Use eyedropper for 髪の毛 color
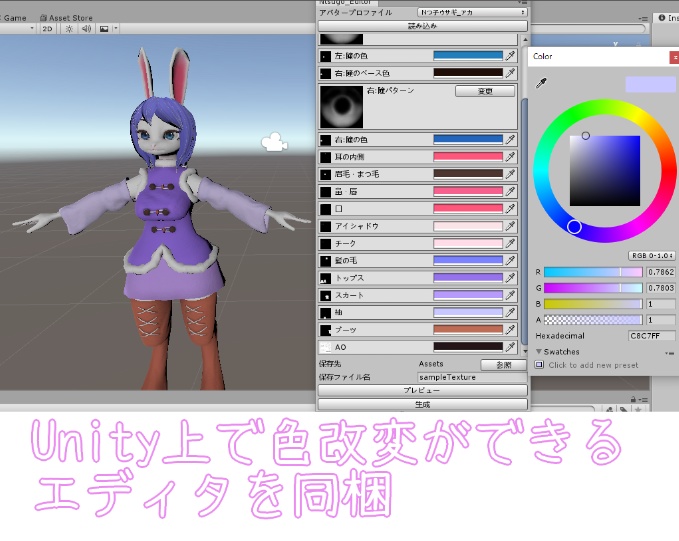The image size is (679, 541). click(511, 260)
